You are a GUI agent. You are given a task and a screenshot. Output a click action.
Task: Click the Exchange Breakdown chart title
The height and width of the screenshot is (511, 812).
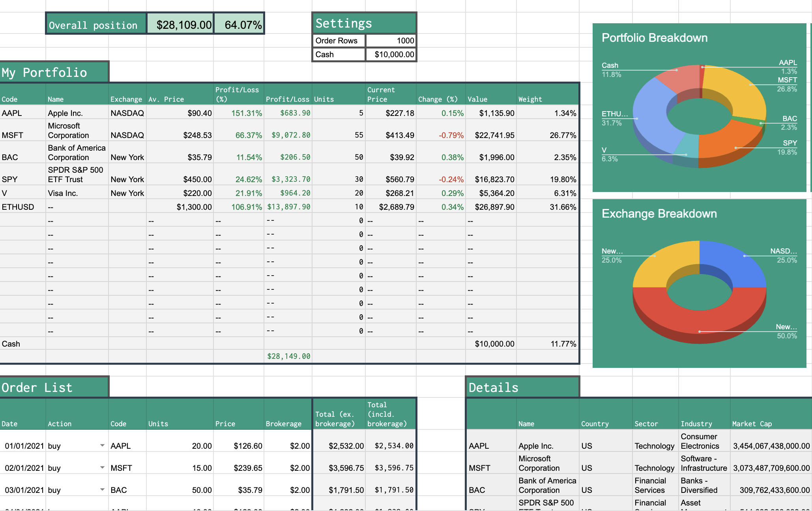pos(659,214)
